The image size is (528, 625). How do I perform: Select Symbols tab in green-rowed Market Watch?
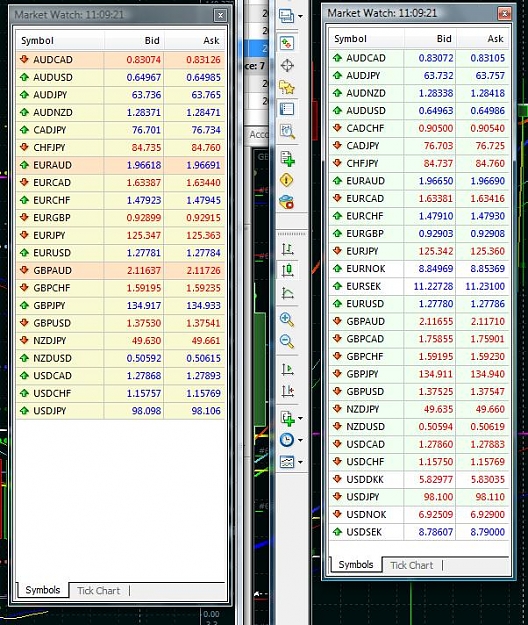coord(356,564)
